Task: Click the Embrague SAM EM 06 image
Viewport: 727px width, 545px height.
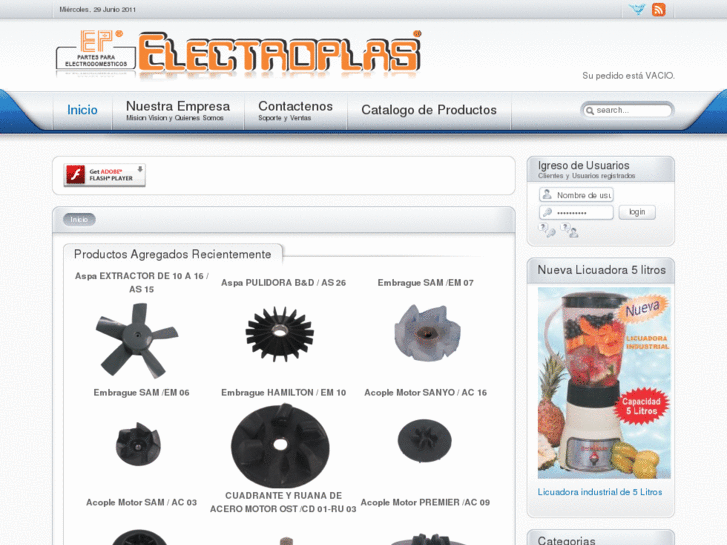Action: tap(138, 444)
